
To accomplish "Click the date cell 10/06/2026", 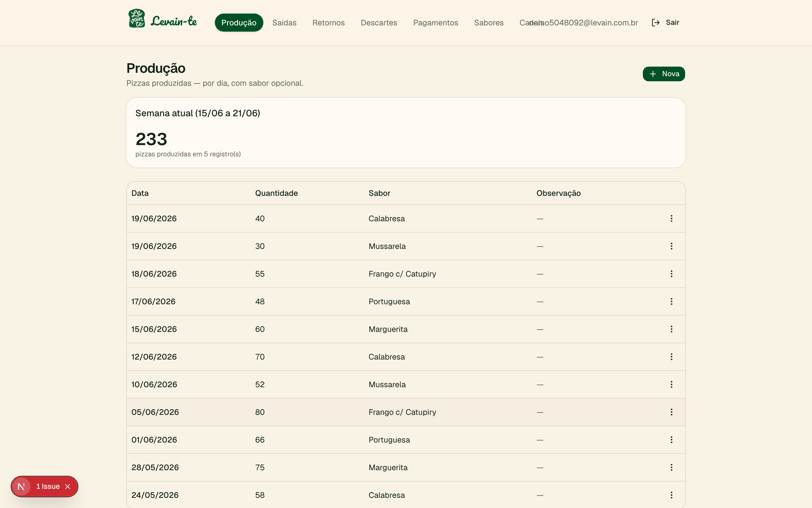I will [154, 384].
